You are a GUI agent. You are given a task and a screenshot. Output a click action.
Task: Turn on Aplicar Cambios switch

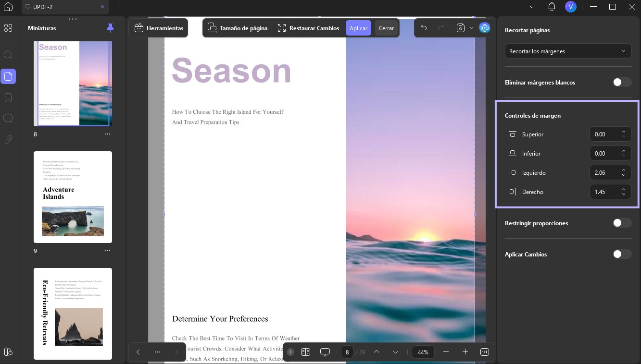622,254
